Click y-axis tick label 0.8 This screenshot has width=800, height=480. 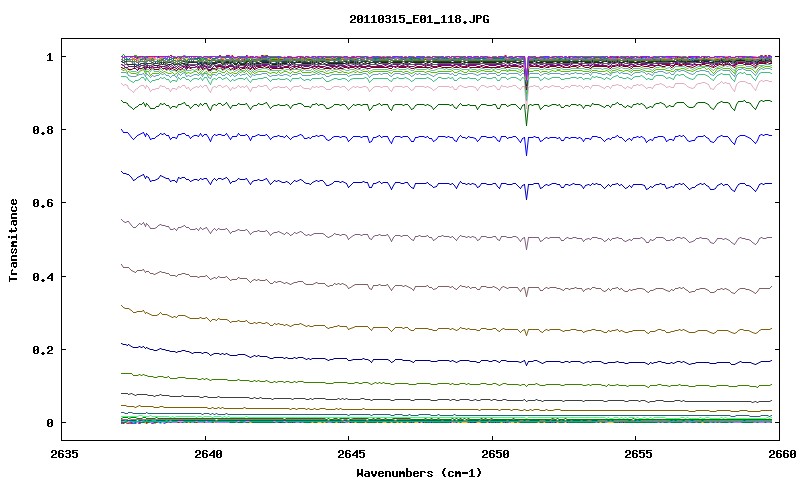pyautogui.click(x=42, y=130)
